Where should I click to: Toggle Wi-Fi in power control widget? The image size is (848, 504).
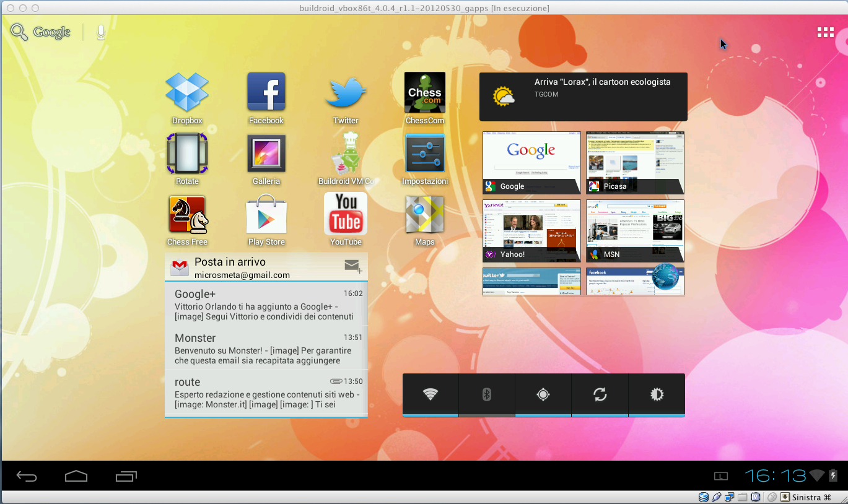tap(431, 394)
